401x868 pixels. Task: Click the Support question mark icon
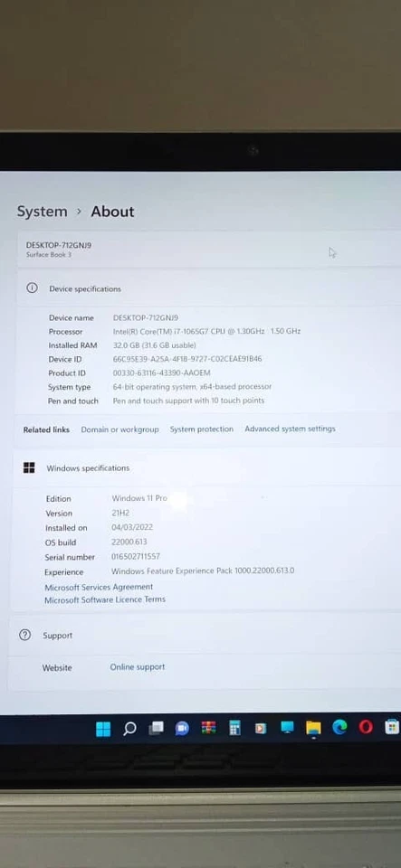coord(25,635)
